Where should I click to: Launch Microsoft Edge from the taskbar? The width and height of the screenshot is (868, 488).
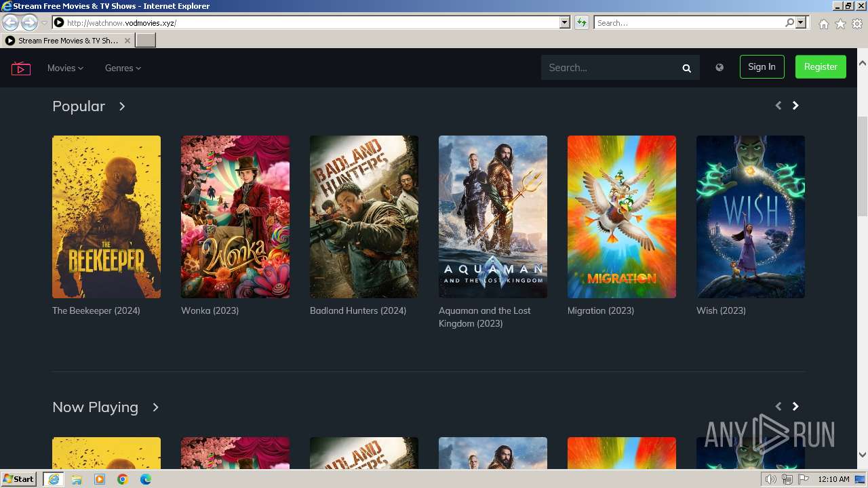146,479
